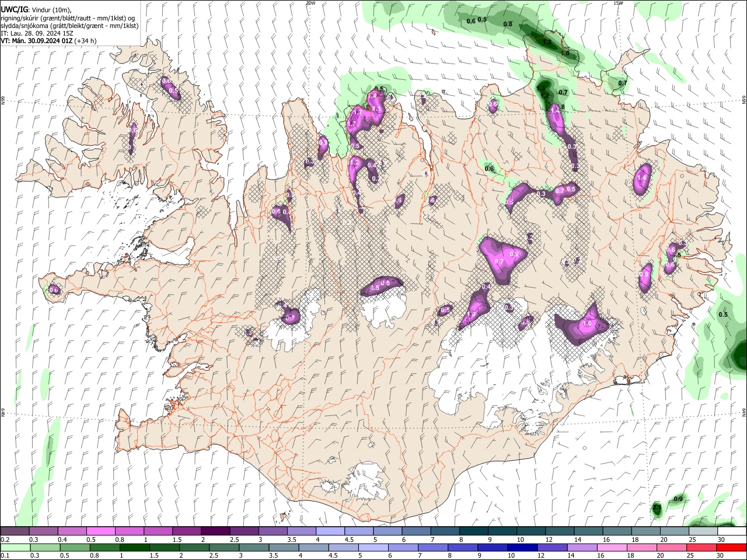The image size is (747, 560).
Task: Click the upper legend swatch between 14 and 16
Action: (589, 531)
